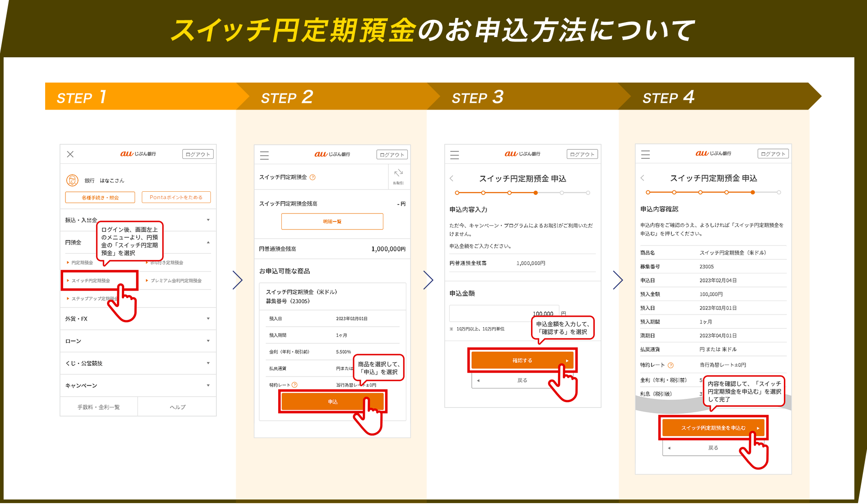Click filled progress dot above 申込内容入力
The image size is (867, 504).
tap(536, 193)
